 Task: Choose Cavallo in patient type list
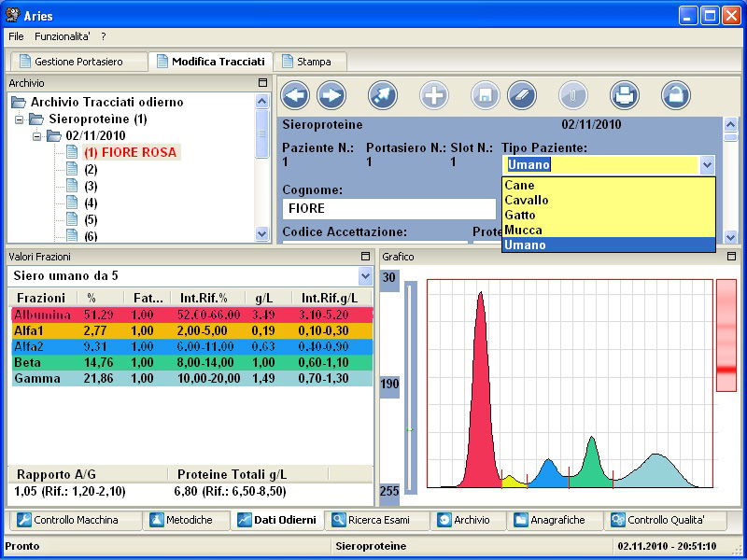coord(609,200)
